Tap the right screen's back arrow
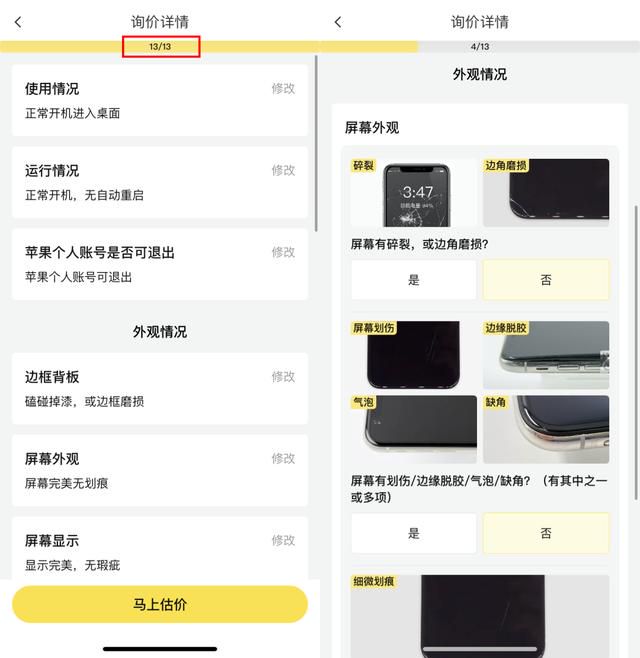 pyautogui.click(x=338, y=22)
